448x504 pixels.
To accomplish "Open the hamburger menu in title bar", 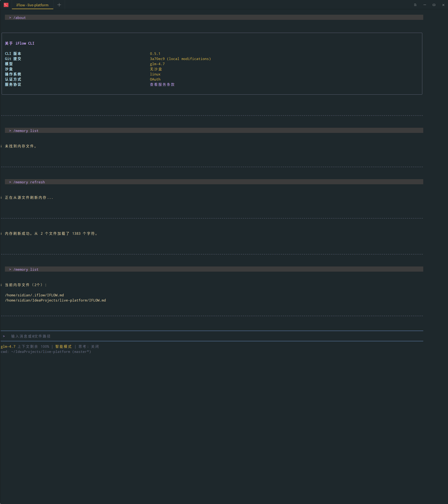I will [x=415, y=5].
